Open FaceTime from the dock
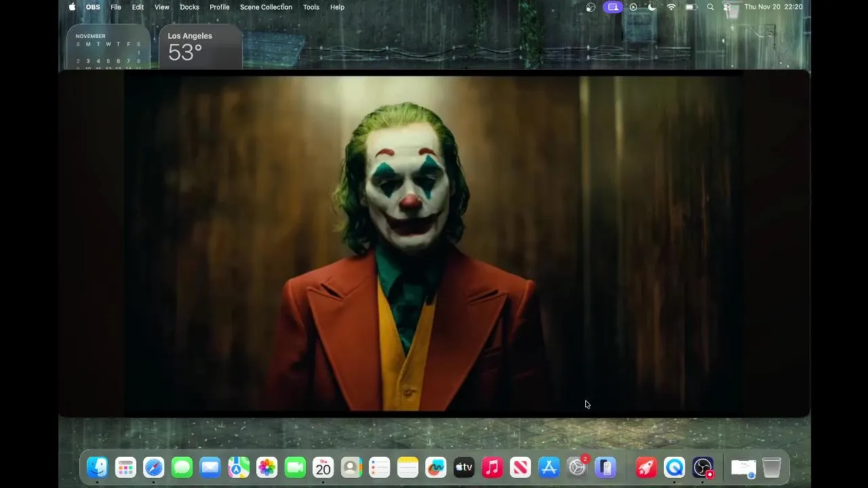 pos(295,467)
